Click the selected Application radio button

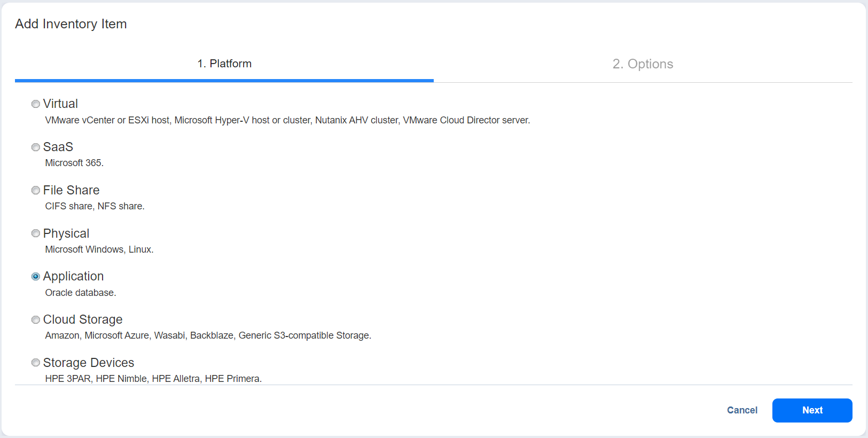[x=36, y=277]
